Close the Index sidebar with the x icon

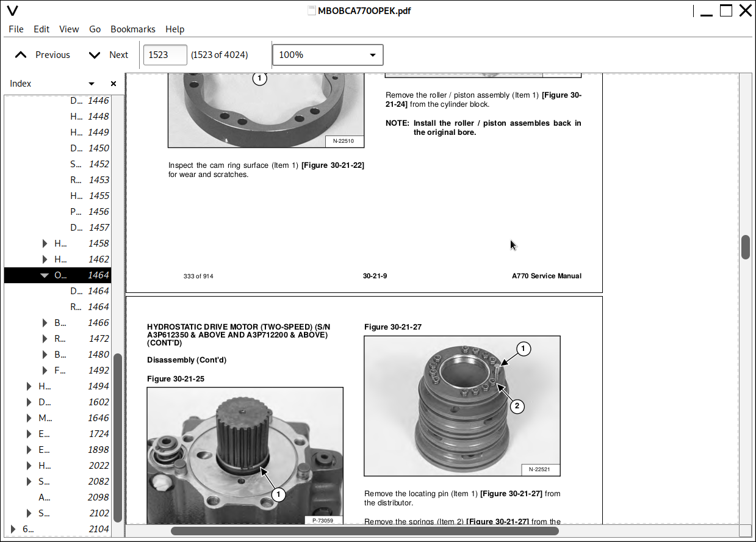tap(113, 84)
